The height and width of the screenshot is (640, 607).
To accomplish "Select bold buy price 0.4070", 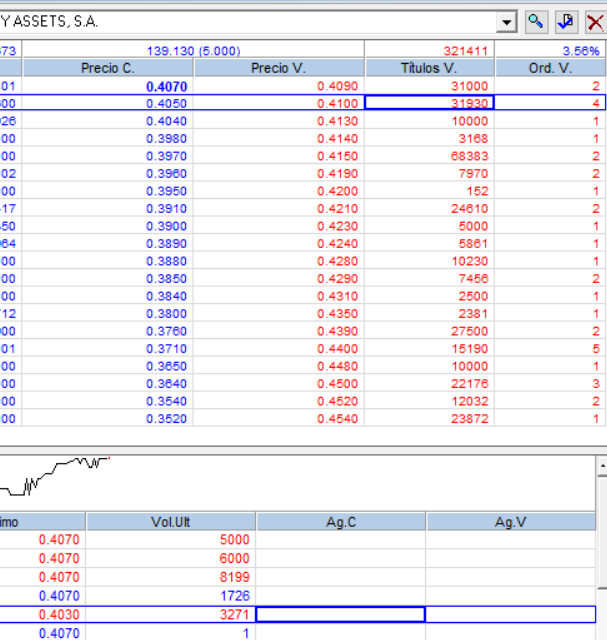I will pos(167,87).
